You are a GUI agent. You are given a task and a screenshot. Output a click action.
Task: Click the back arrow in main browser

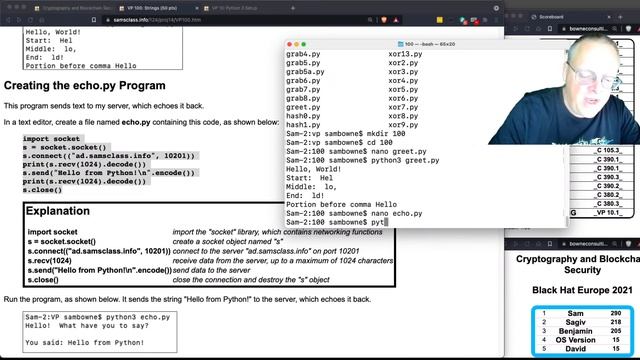[x=8, y=20]
